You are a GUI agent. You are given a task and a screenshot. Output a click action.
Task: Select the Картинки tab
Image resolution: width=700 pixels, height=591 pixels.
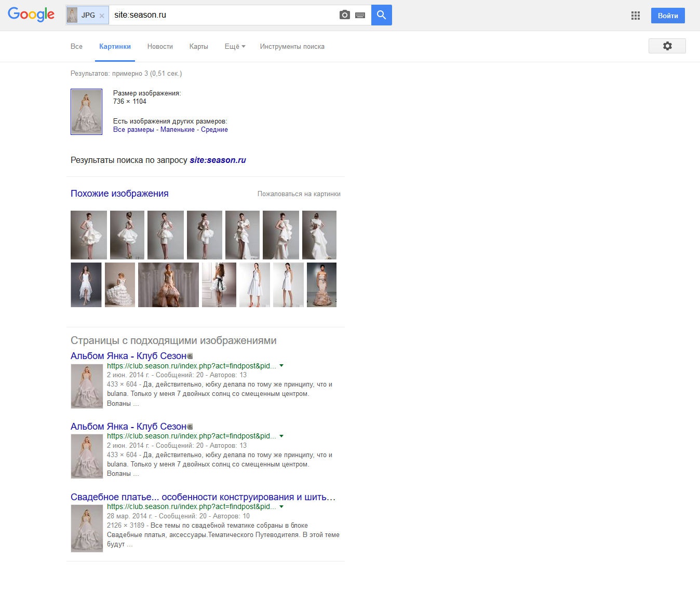pyautogui.click(x=115, y=47)
